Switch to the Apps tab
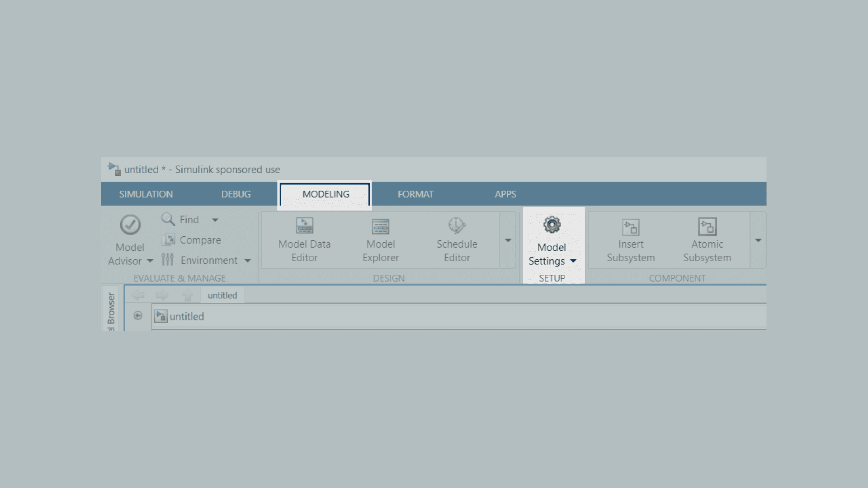Image resolution: width=868 pixels, height=488 pixels. click(505, 194)
